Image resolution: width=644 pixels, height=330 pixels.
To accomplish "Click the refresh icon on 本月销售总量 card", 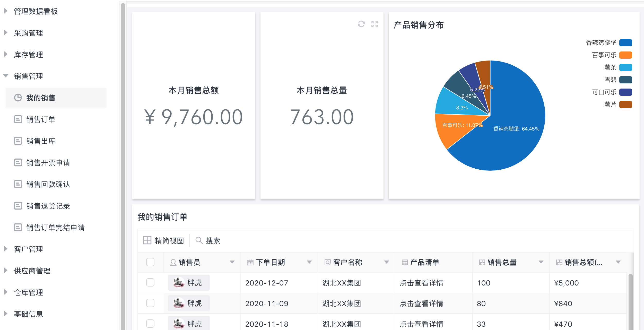I will [x=361, y=24].
